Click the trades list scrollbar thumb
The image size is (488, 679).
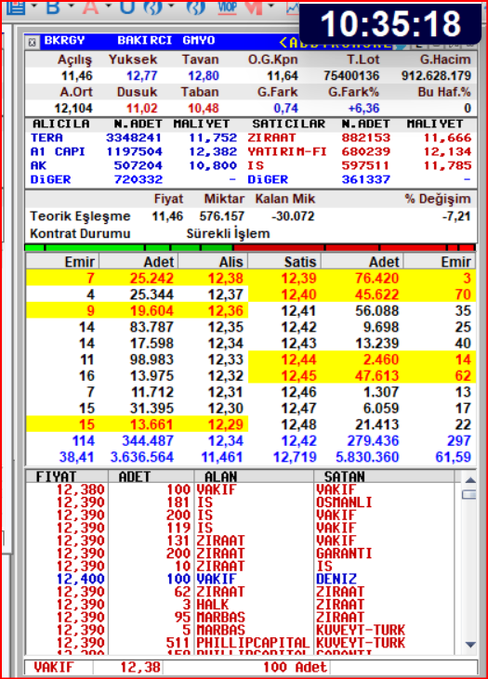(x=469, y=495)
